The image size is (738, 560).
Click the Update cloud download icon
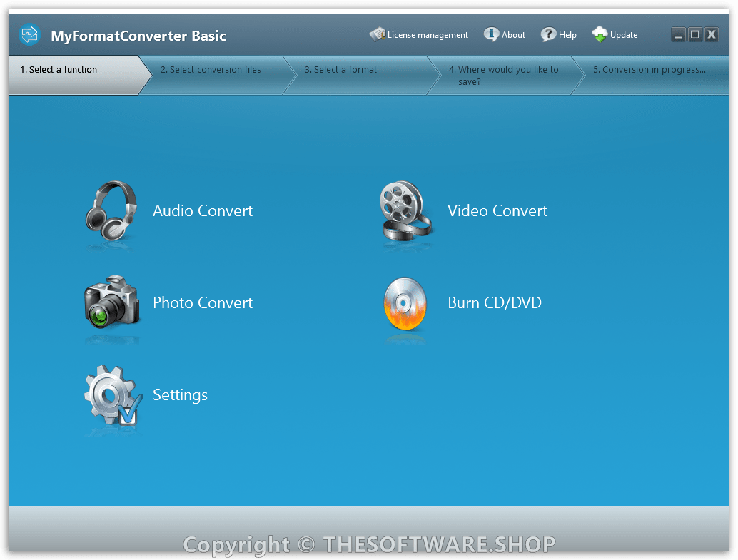[x=600, y=34]
